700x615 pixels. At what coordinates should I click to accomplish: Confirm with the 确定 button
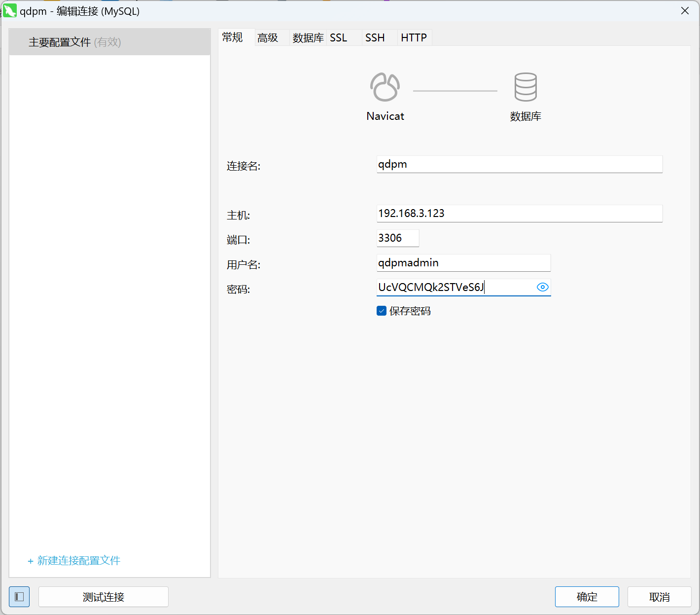pyautogui.click(x=587, y=597)
